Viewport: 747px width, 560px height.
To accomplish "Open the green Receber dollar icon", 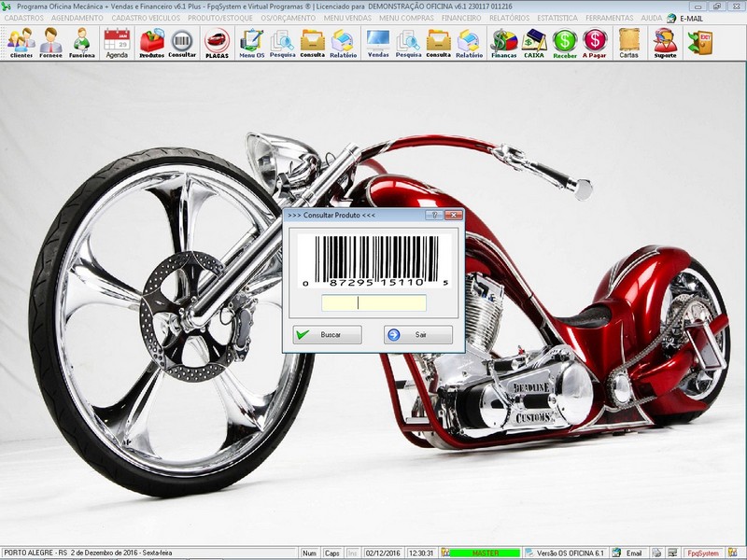I will [x=565, y=43].
